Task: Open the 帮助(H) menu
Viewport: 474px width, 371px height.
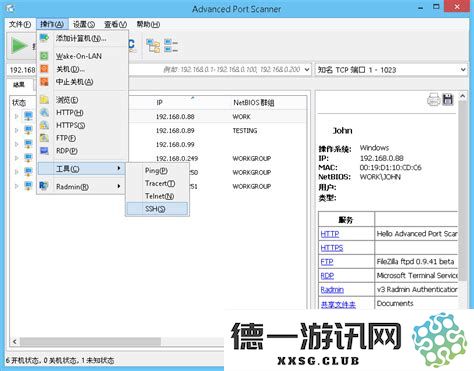Action: click(x=148, y=24)
